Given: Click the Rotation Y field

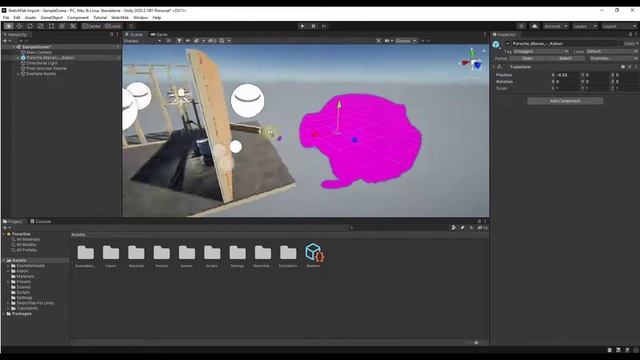Looking at the screenshot, I should (x=596, y=82).
